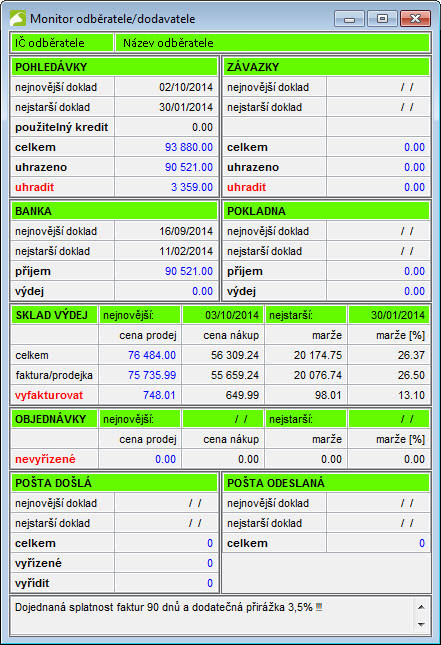Screen dimensions: 441x645
Task: Click faktura/prodejka marže 20 076.74
Action: (318, 375)
